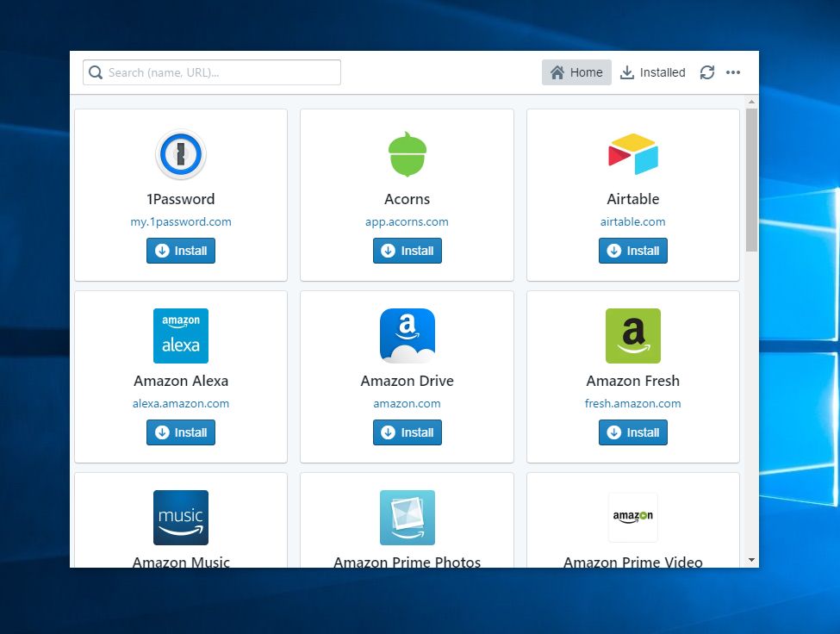The width and height of the screenshot is (840, 634).
Task: Click the Amazon Alexa title text
Action: [181, 381]
